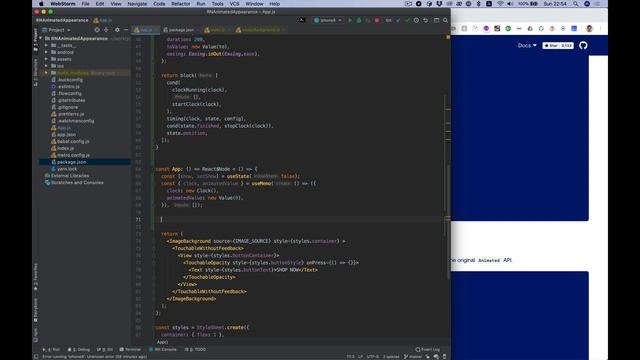The height and width of the screenshot is (360, 640).
Task: Open the VCS menu
Action: click(x=234, y=4)
